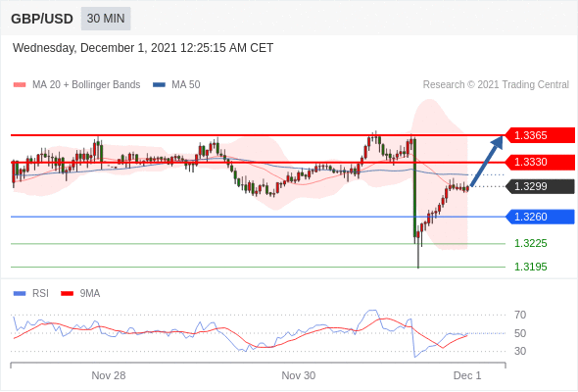Click the chart date and time line
The image size is (578, 392).
point(143,48)
